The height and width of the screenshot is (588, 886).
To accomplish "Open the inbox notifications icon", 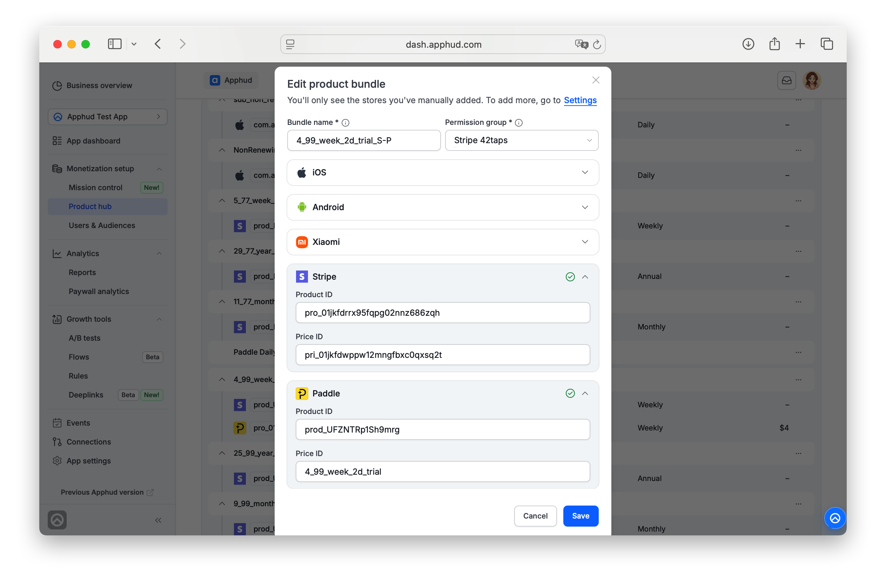I will tap(786, 80).
